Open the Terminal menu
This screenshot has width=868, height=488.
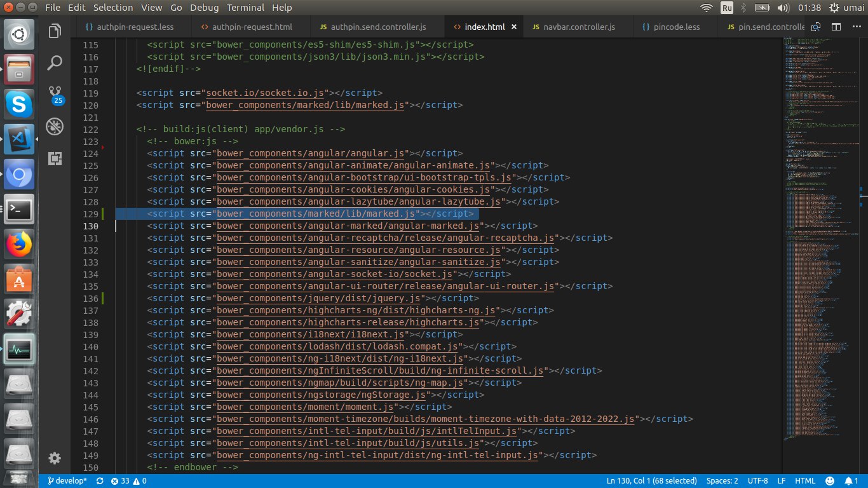[245, 8]
